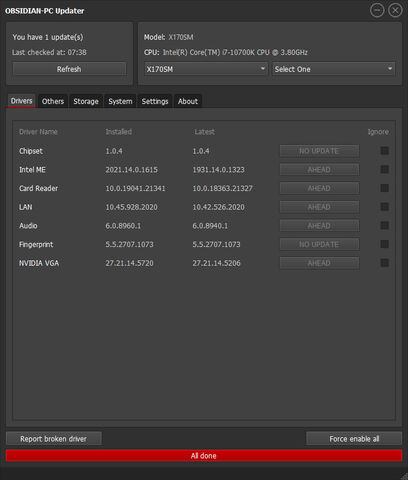This screenshot has width=408, height=480.
Task: Toggle Ignore checkbox for Audio driver
Action: point(384,225)
